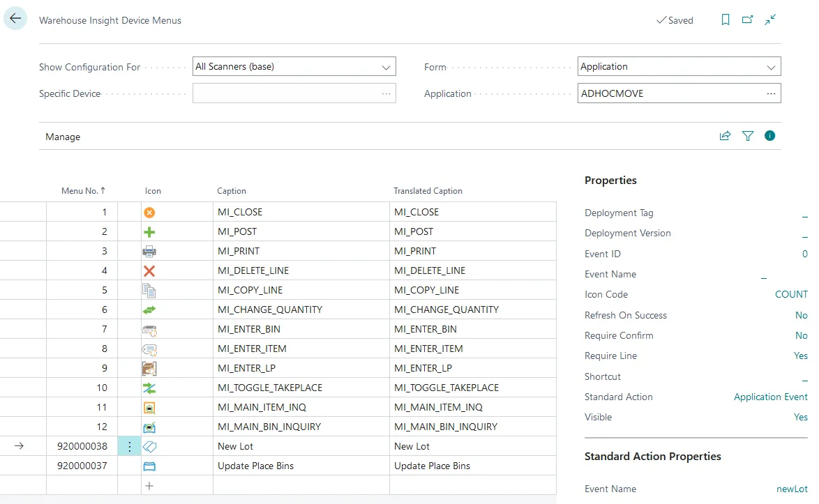Expand Show Configuration For dropdown
Viewport: 819px width, 504px height.
tap(386, 68)
